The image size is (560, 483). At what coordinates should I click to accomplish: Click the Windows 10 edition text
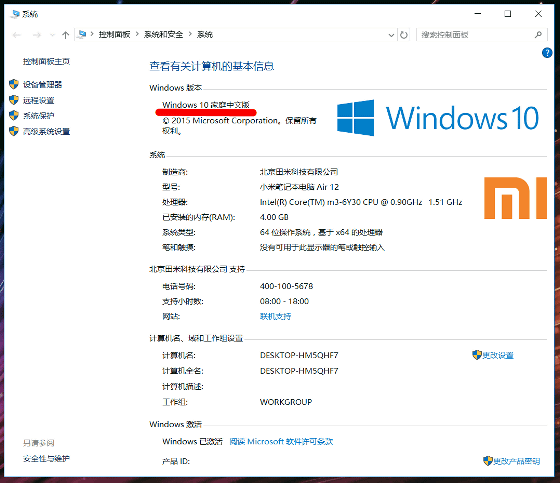206,105
